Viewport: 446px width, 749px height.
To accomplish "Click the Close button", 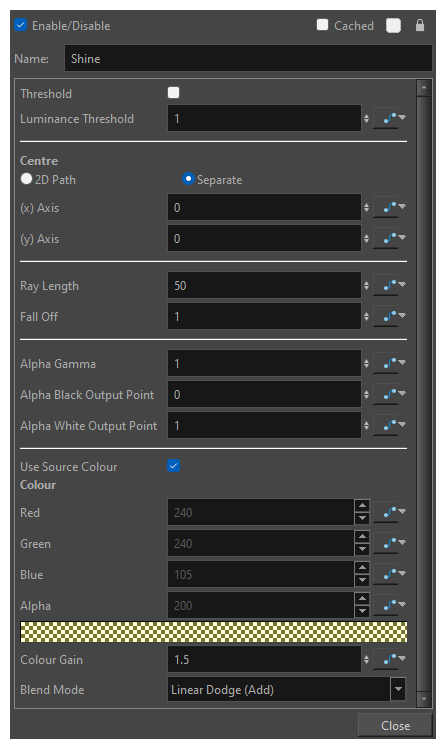I will click(x=395, y=726).
